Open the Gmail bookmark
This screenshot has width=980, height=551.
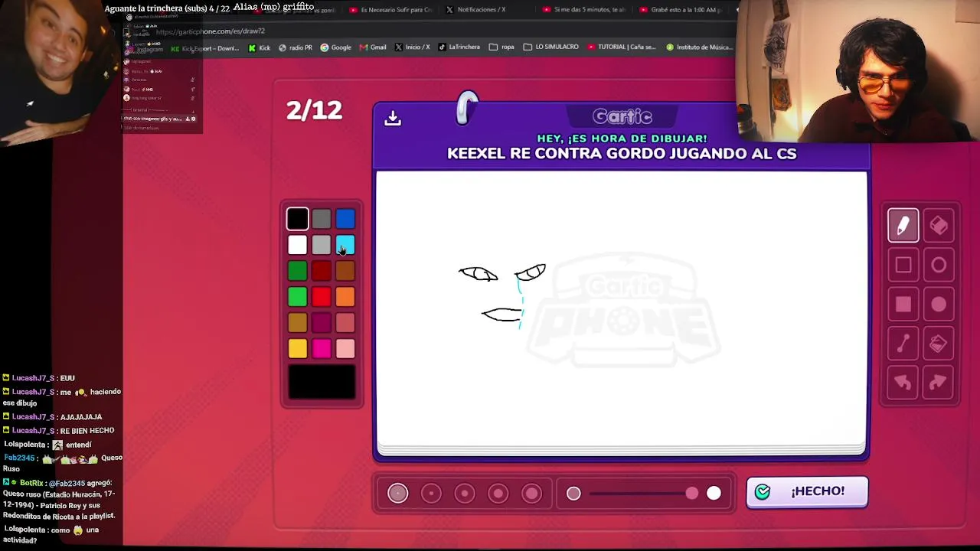tap(373, 47)
